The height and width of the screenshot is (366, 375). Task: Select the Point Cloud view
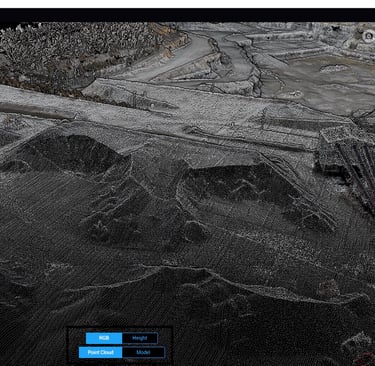(101, 352)
